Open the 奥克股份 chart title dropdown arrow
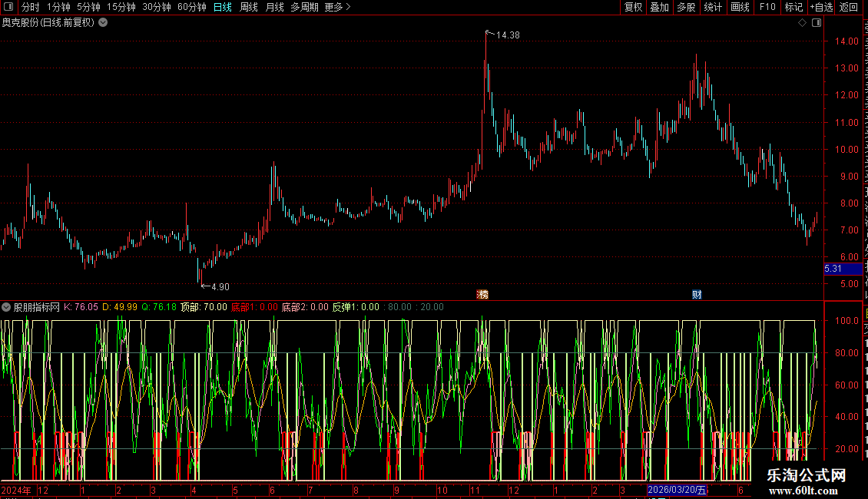Screen dimensions: 868x499 click(103, 23)
